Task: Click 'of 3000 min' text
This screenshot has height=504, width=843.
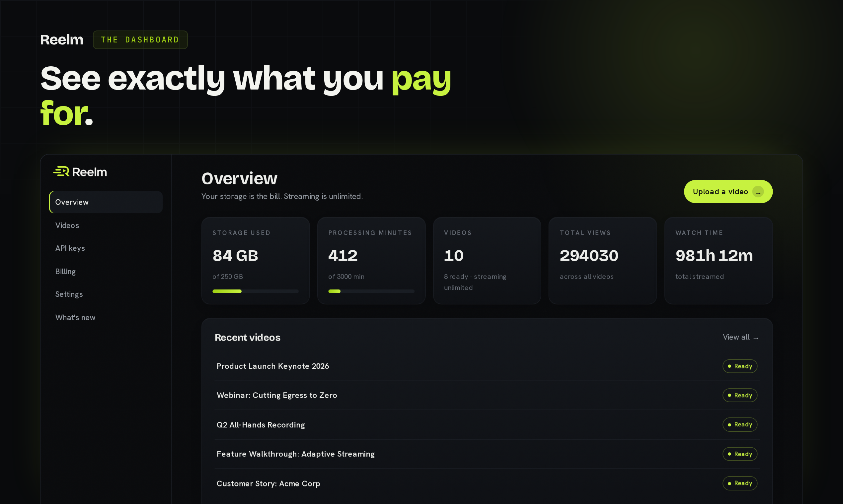Action: [346, 277]
